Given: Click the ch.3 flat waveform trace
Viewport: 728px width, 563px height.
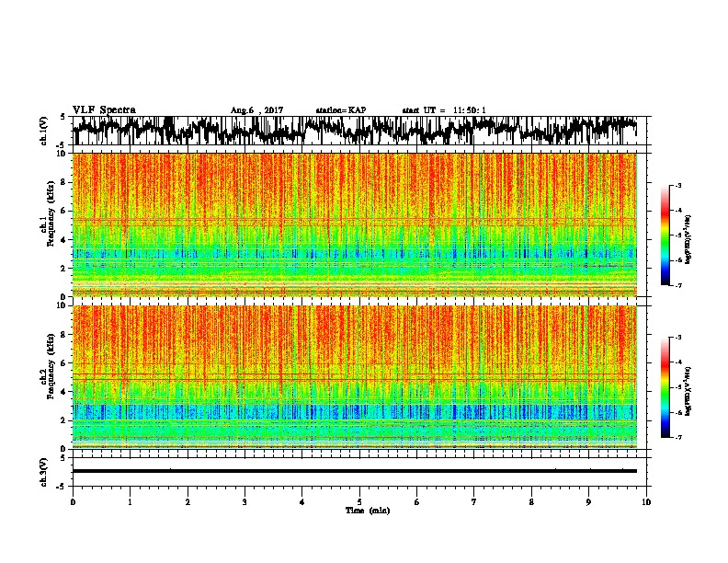Looking at the screenshot, I should (x=355, y=471).
